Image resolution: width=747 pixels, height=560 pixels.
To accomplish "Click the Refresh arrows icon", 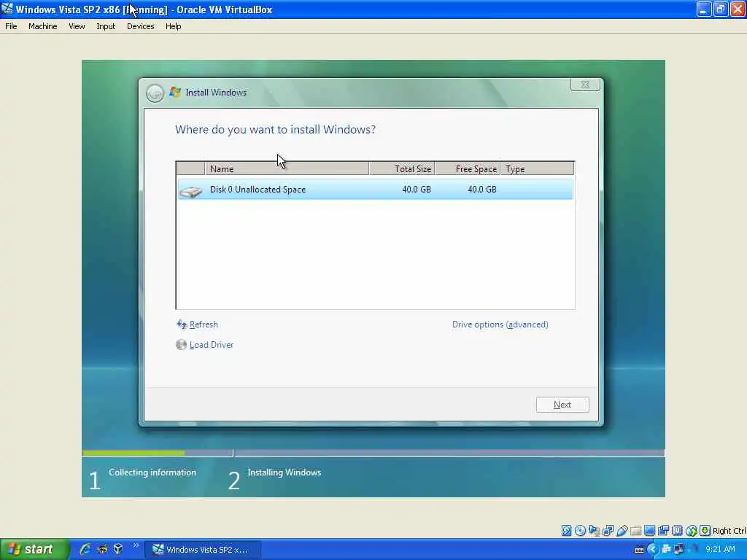I will (x=181, y=324).
